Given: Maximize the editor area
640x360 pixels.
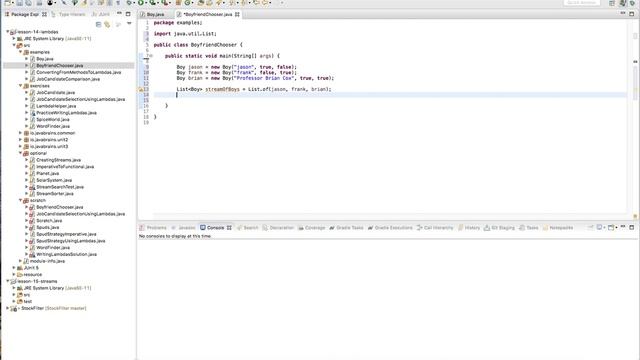Looking at the screenshot, I should coord(631,13).
